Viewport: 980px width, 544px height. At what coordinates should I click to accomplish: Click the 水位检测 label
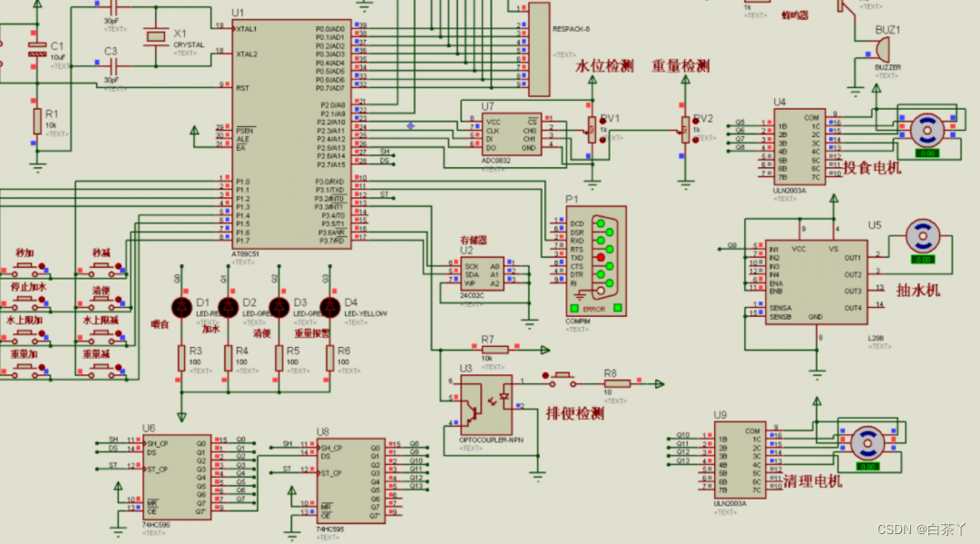coord(604,66)
